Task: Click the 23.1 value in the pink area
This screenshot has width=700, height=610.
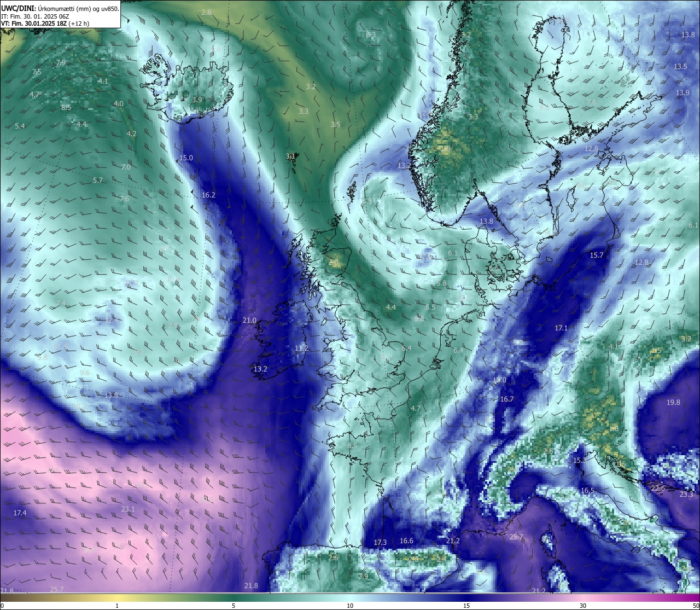Action: coord(127,509)
